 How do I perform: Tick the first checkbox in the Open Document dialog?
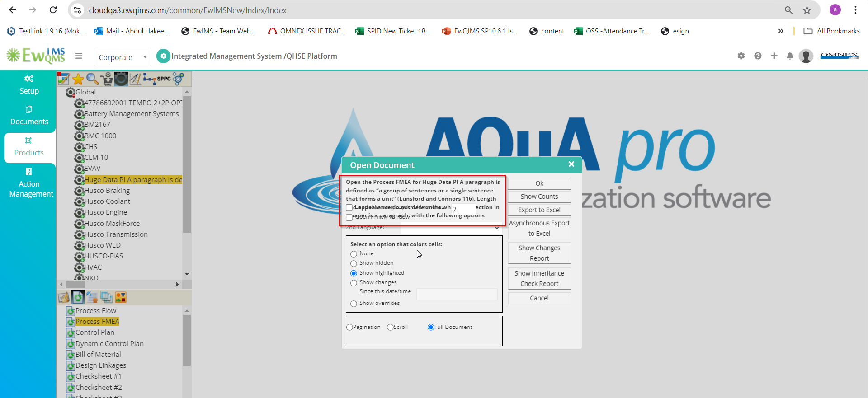349,207
